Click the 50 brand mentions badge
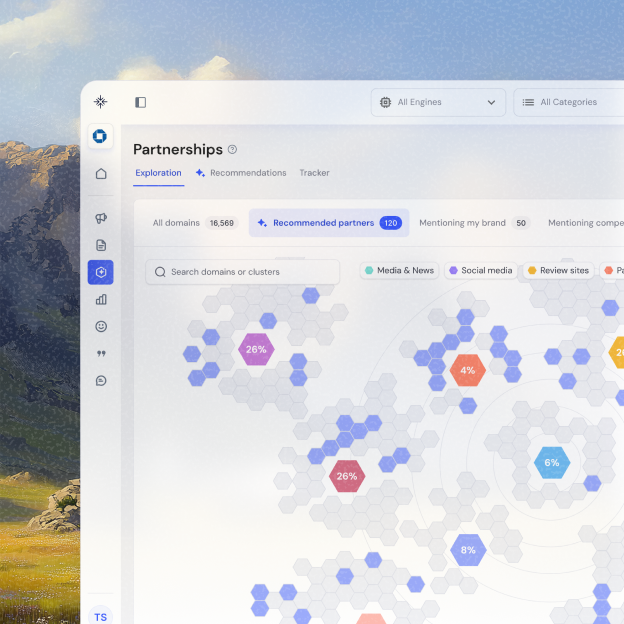The image size is (624, 624). (521, 223)
